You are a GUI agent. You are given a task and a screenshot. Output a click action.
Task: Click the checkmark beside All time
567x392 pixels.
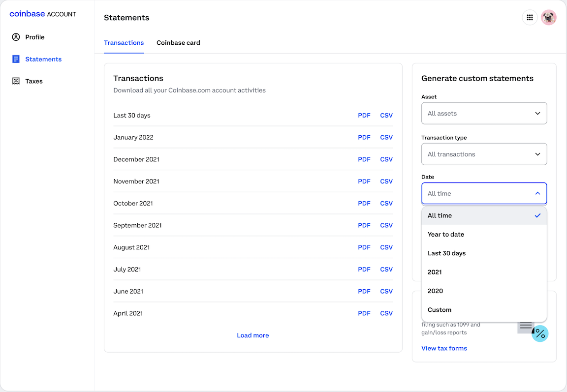(x=537, y=215)
